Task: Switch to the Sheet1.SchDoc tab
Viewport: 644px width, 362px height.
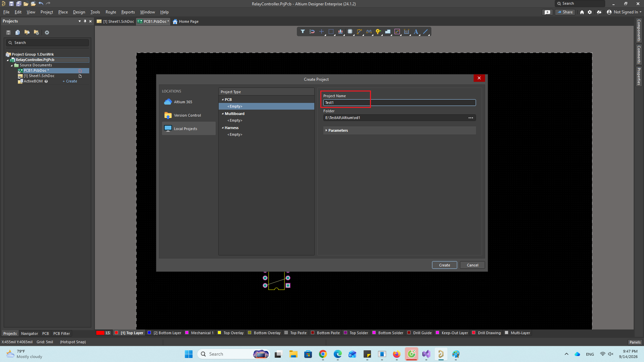Action: click(x=115, y=21)
